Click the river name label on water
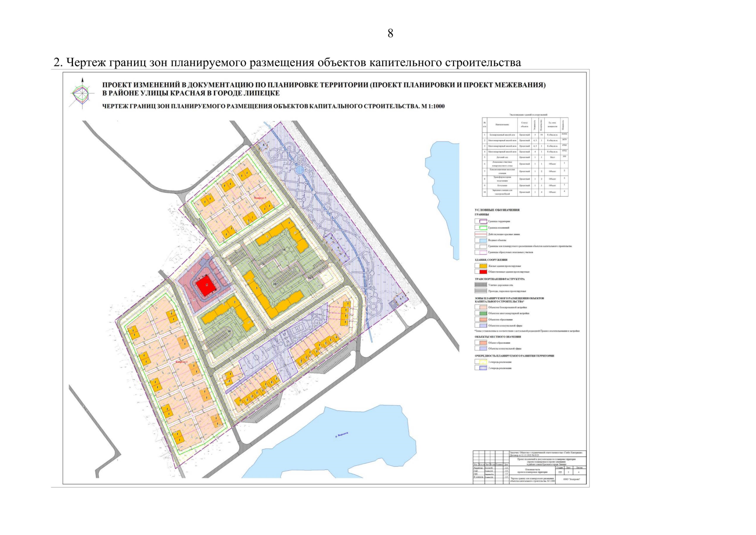Screen dimensions: 756x535 (x=341, y=435)
